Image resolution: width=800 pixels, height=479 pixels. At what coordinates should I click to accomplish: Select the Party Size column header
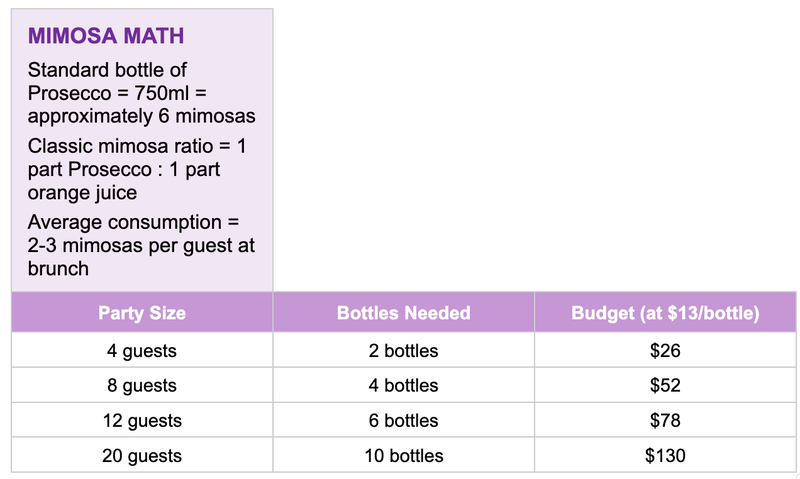142,313
